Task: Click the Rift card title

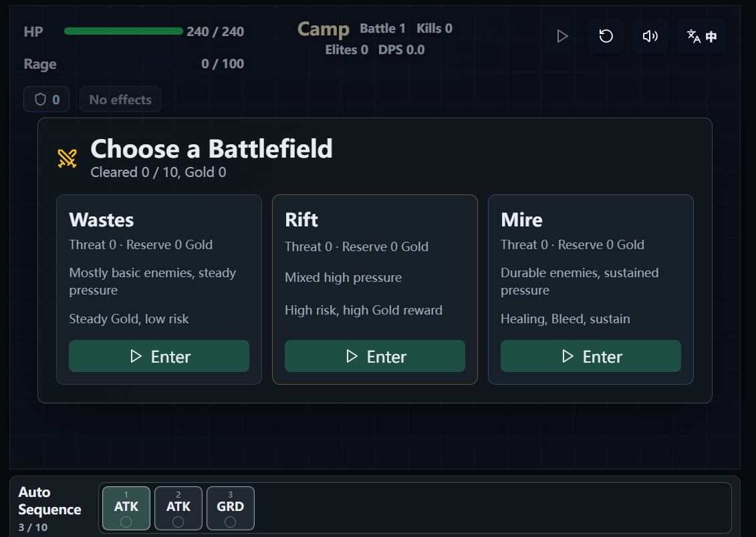Action: (301, 220)
